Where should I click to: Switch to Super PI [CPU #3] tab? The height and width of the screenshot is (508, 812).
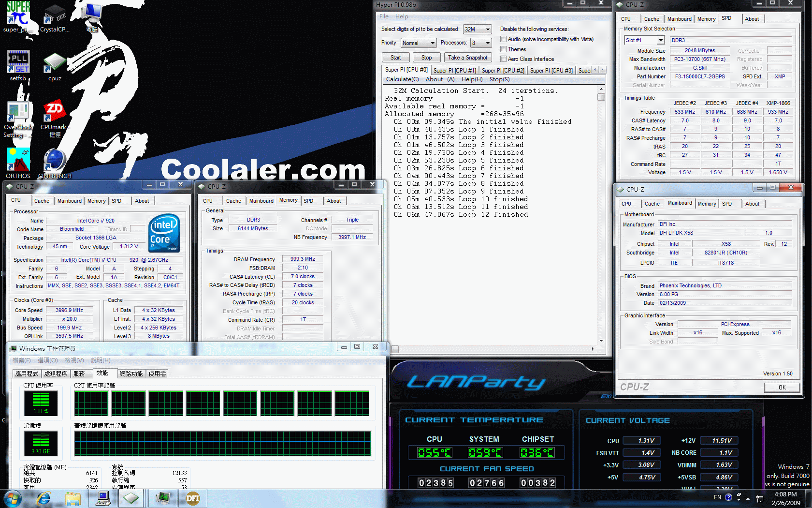(x=551, y=71)
